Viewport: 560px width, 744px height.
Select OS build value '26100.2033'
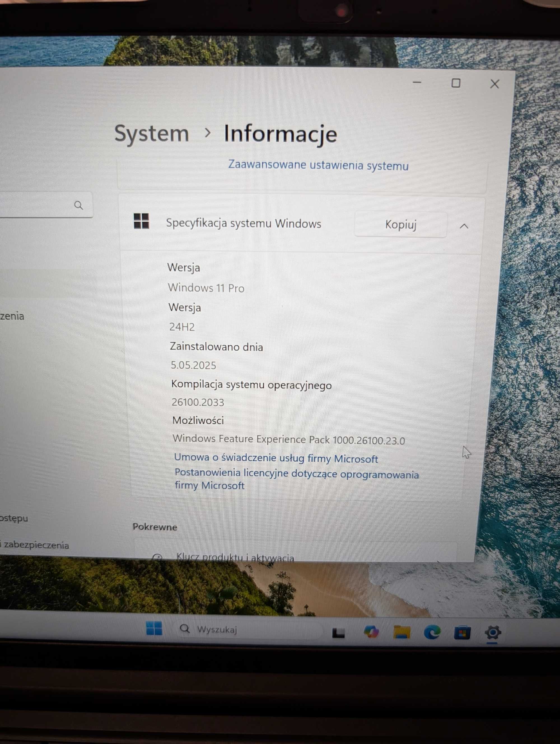click(x=198, y=402)
